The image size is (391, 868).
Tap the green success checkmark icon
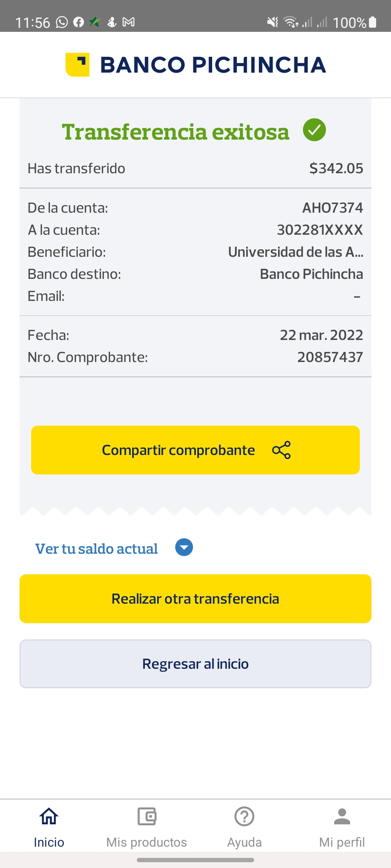point(314,130)
